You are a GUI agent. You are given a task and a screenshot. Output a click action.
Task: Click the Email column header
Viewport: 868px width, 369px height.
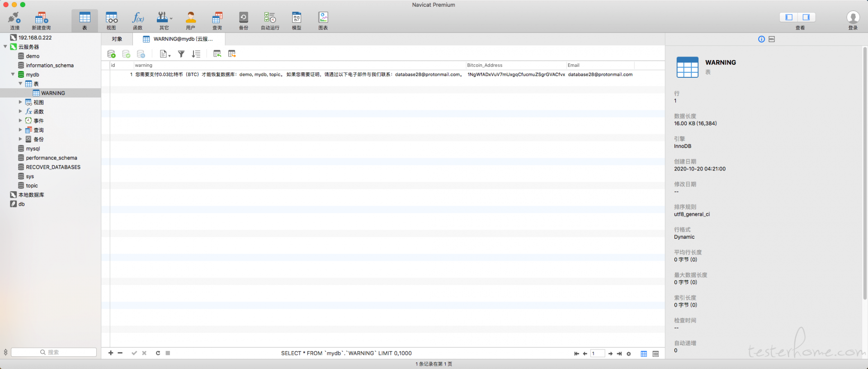click(600, 65)
